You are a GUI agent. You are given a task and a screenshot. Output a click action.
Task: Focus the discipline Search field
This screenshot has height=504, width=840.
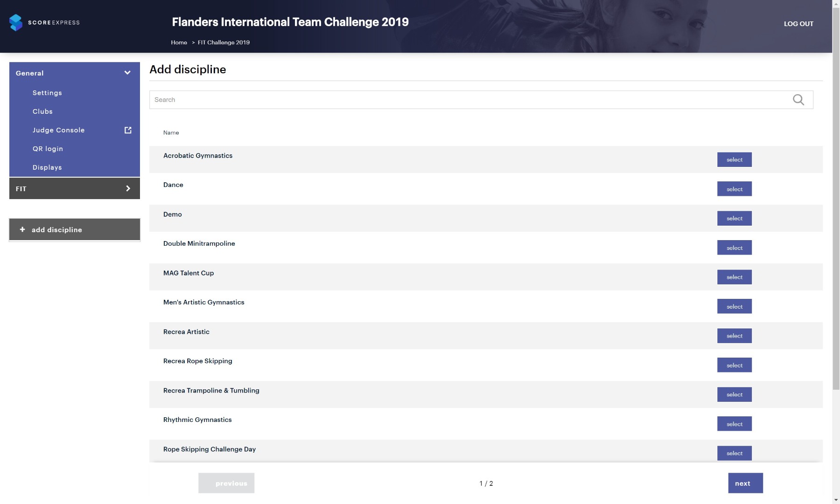[x=481, y=100]
